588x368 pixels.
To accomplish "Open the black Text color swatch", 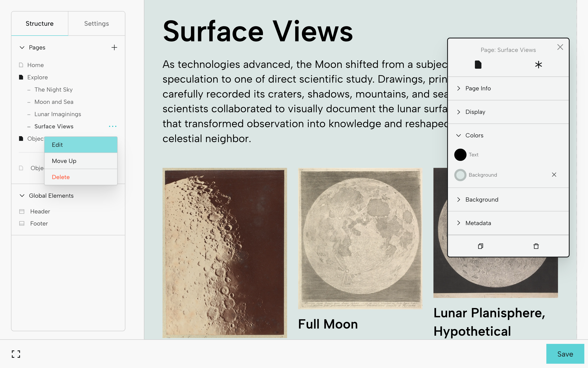I will [x=460, y=155].
